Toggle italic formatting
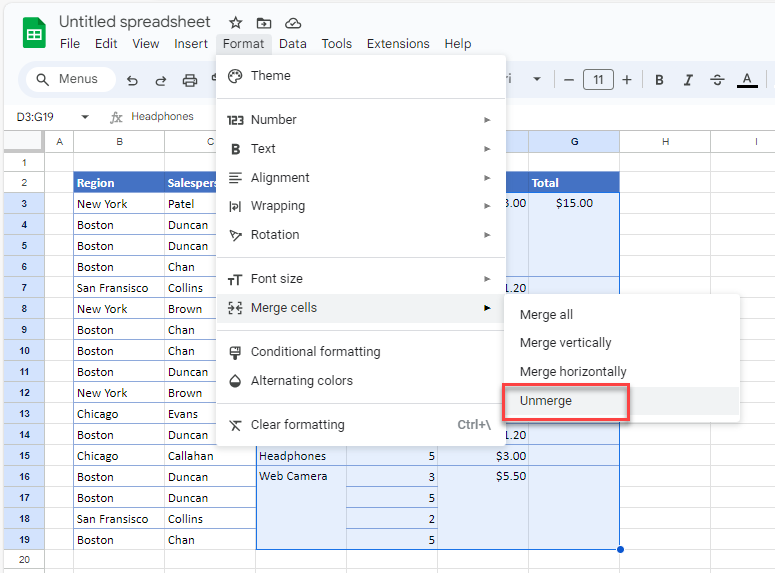775x573 pixels. 688,80
